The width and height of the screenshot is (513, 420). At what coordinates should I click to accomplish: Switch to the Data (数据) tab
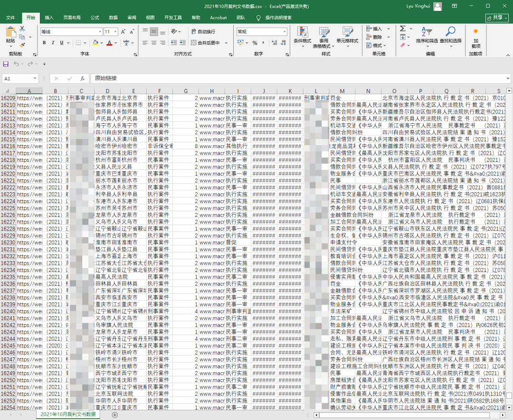114,18
